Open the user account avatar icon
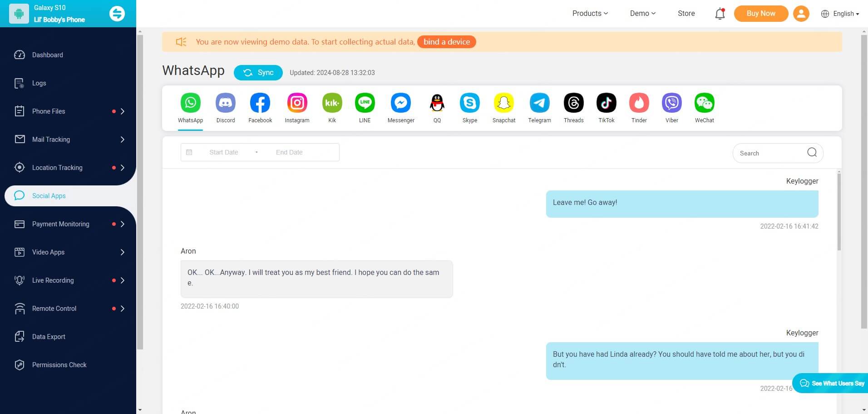 coord(801,14)
